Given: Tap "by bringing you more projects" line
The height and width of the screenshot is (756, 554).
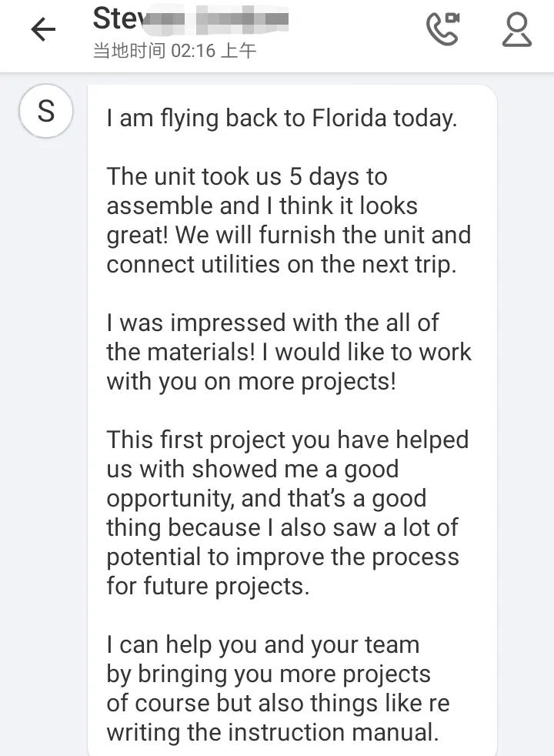Looking at the screenshot, I should (x=269, y=674).
